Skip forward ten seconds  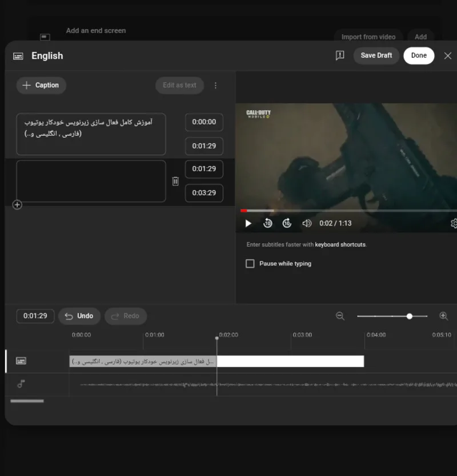287,223
